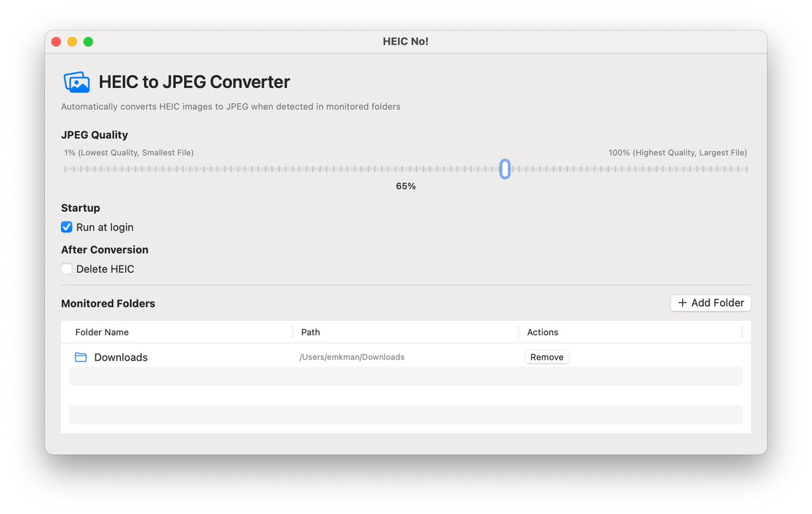Remove the Downloads monitored folder
This screenshot has height=514, width=812.
tap(547, 357)
